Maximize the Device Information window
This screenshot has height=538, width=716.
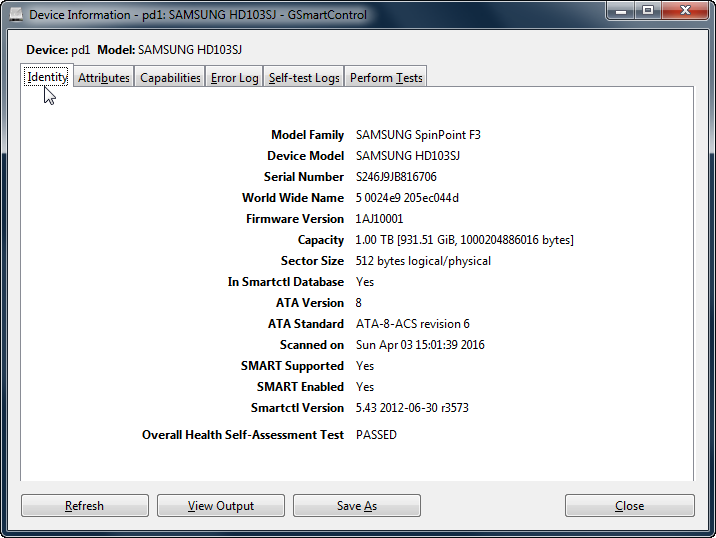tap(648, 11)
